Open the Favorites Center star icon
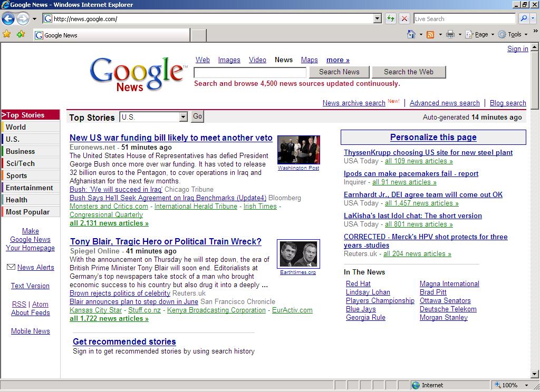 pyautogui.click(x=6, y=34)
